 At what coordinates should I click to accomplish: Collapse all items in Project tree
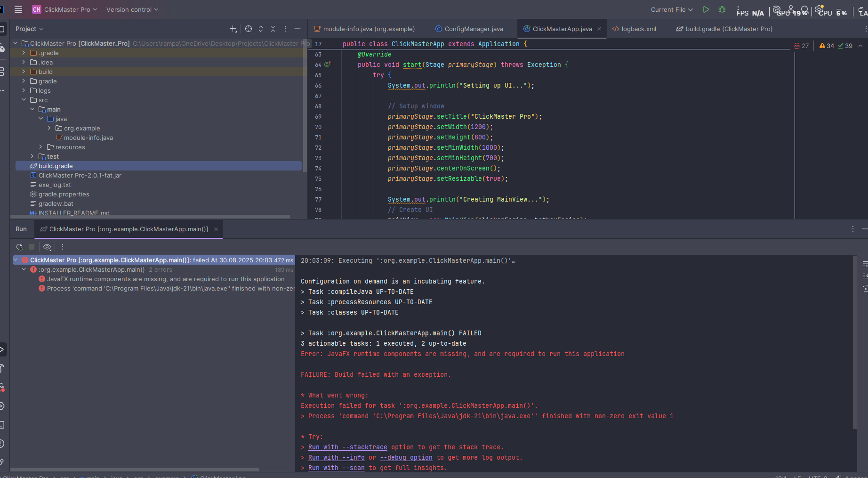(273, 29)
